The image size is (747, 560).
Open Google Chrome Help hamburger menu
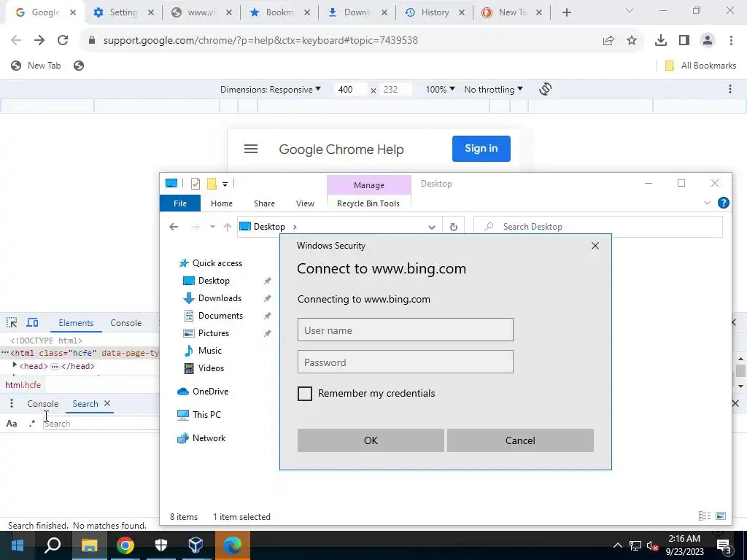(x=251, y=149)
